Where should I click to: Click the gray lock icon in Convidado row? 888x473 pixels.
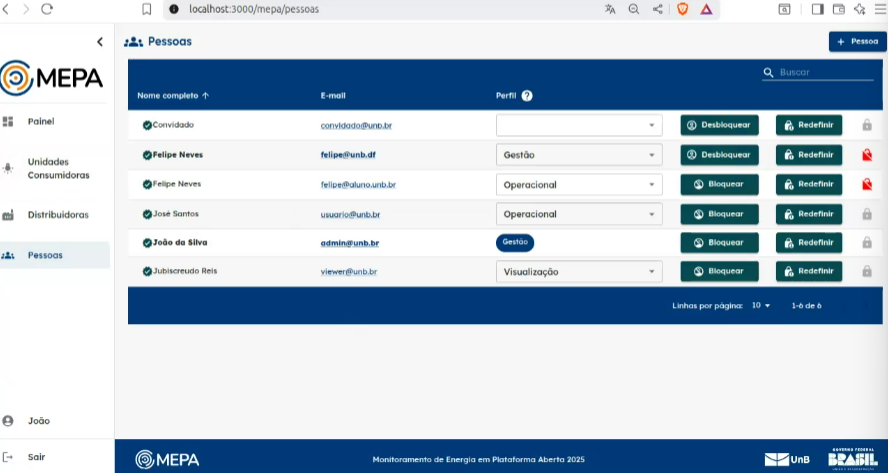(867, 125)
